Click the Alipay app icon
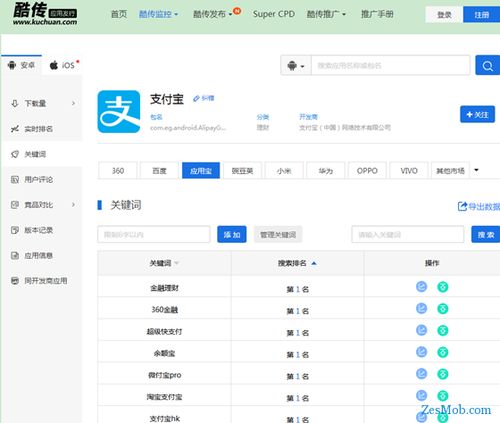 [x=119, y=112]
